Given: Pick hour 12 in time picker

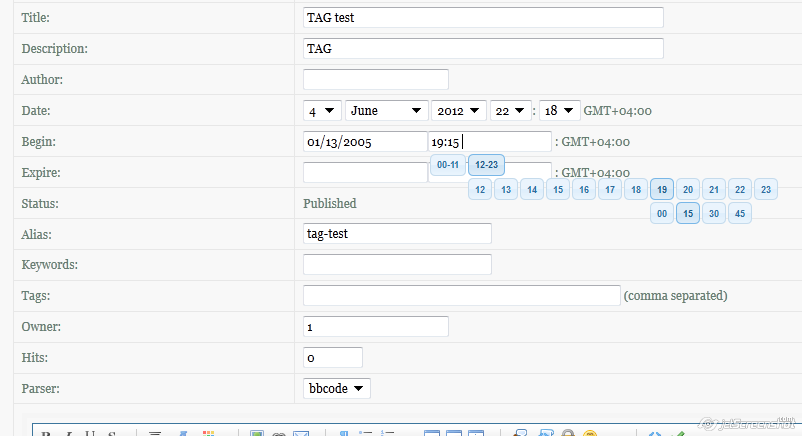Looking at the screenshot, I should (x=480, y=189).
